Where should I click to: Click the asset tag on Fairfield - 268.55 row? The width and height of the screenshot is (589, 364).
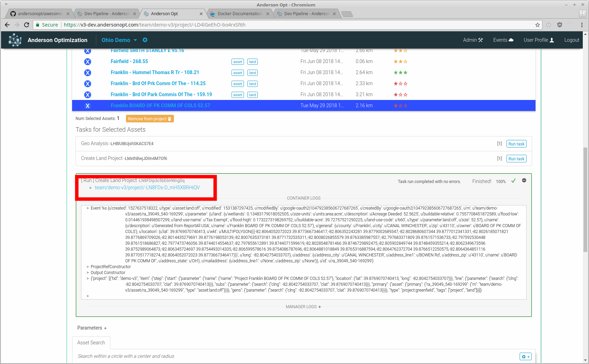[x=238, y=62]
